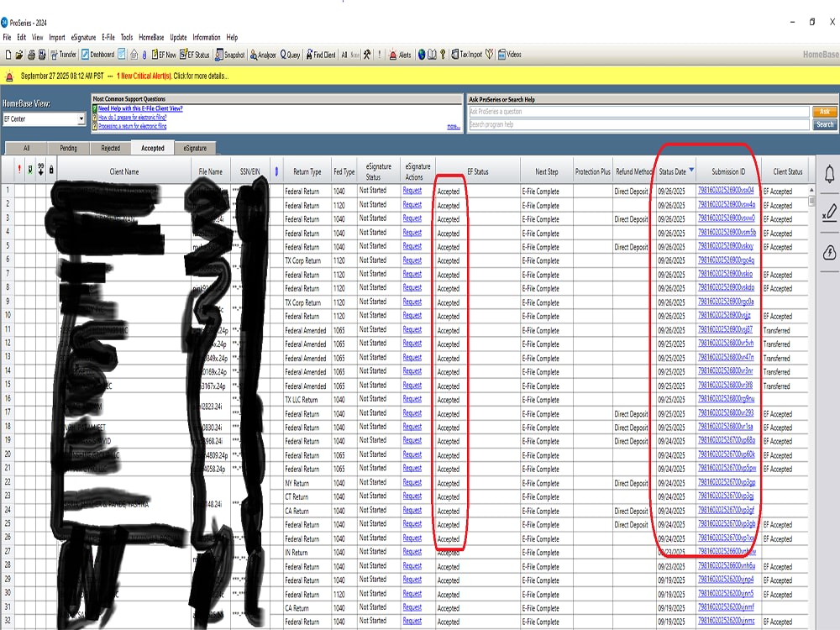The image size is (840, 630).
Task: Open a client file with folder icon
Action: 18,55
